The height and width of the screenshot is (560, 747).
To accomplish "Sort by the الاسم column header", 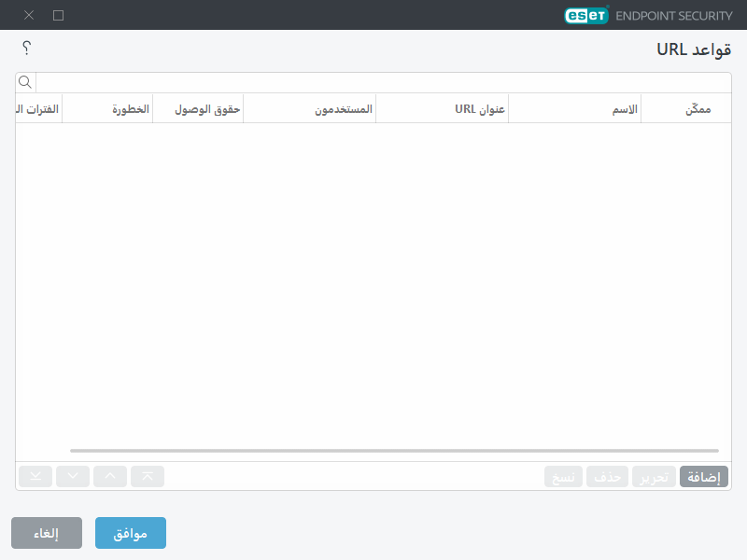I will (x=575, y=109).
